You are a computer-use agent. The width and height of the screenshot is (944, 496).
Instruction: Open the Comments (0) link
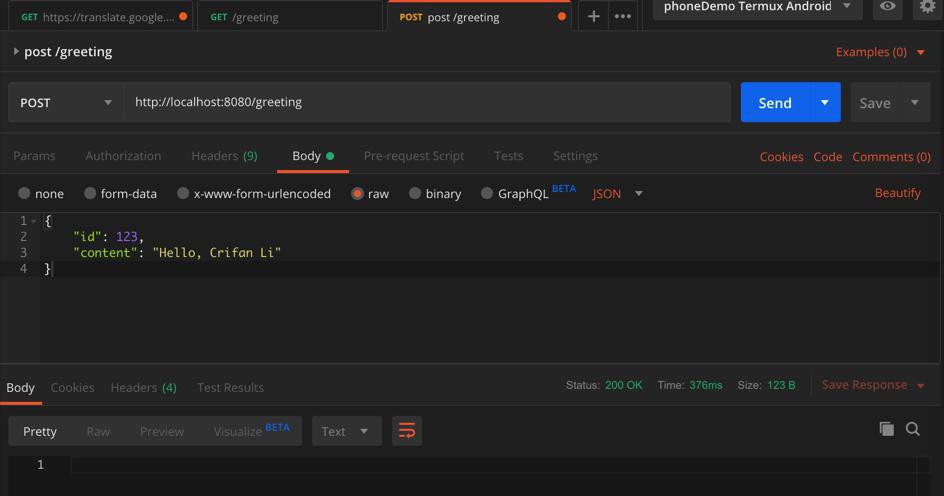click(x=891, y=157)
